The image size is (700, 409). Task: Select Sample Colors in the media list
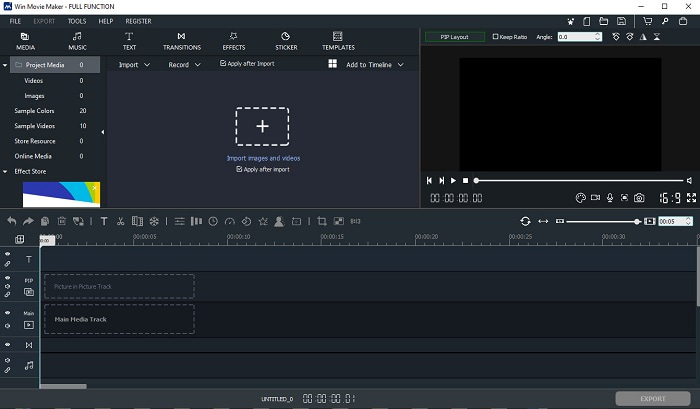[34, 111]
